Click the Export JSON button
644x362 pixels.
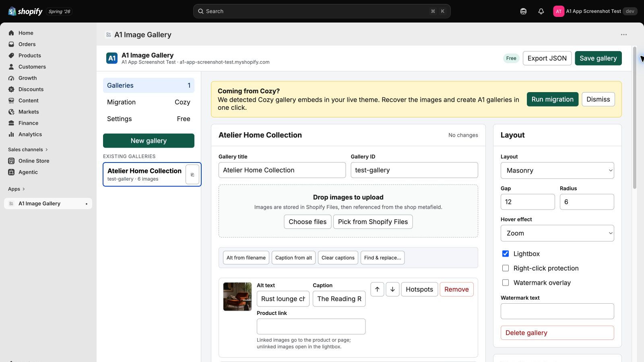click(x=547, y=58)
